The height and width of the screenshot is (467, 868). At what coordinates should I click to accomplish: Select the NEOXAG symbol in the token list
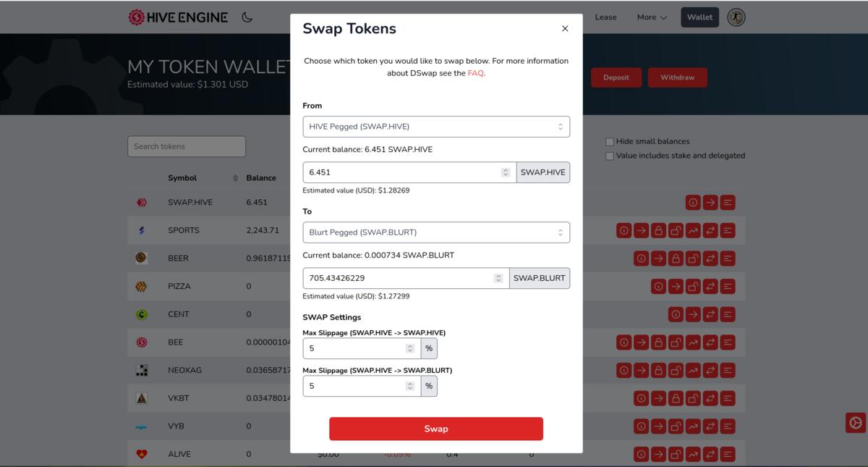click(x=185, y=370)
